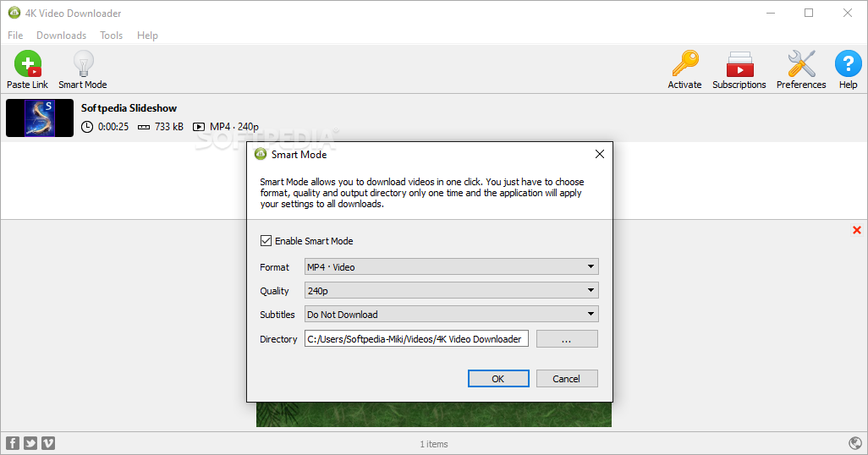
Task: Expand the Subtitles dropdown
Action: tap(451, 315)
